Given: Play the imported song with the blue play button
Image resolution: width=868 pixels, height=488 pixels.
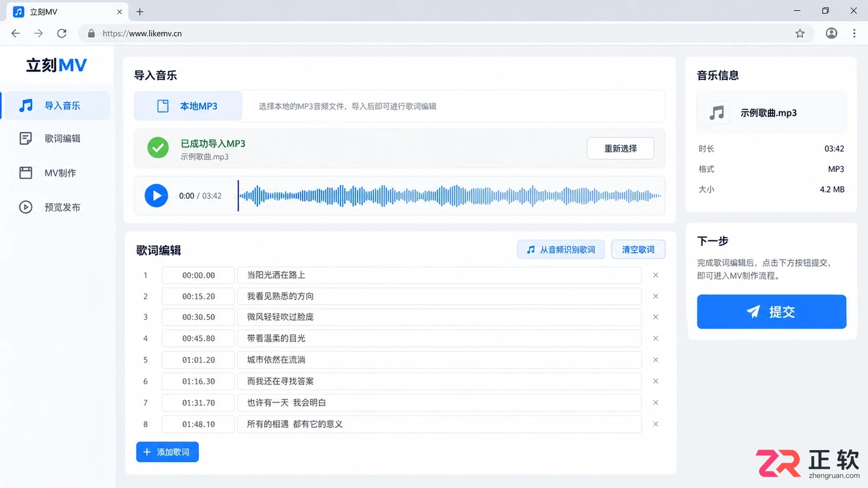Looking at the screenshot, I should pyautogui.click(x=156, y=196).
